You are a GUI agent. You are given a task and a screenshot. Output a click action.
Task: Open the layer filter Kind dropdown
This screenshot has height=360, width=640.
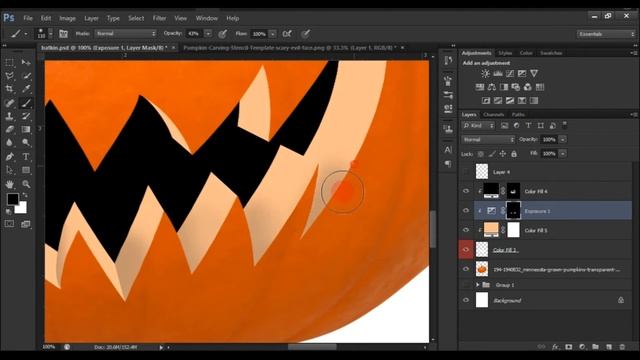click(x=478, y=126)
